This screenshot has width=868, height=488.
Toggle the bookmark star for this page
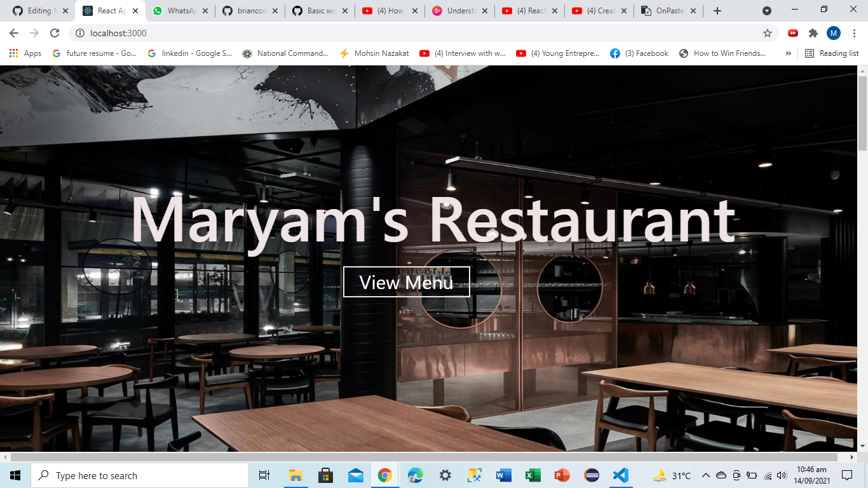coord(767,32)
